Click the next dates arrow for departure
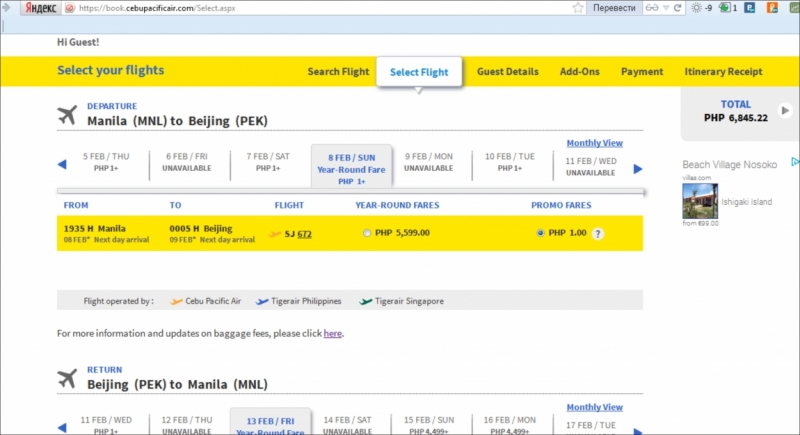Viewport: 800px width, 435px height. tap(638, 169)
